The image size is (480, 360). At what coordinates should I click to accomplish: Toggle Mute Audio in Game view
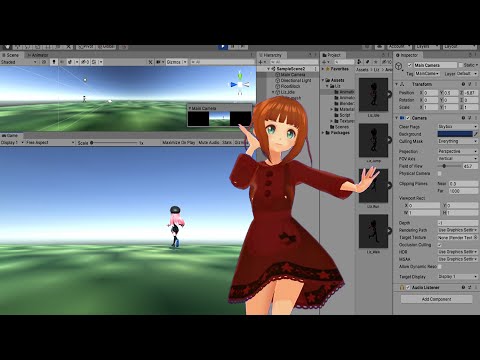(209, 143)
